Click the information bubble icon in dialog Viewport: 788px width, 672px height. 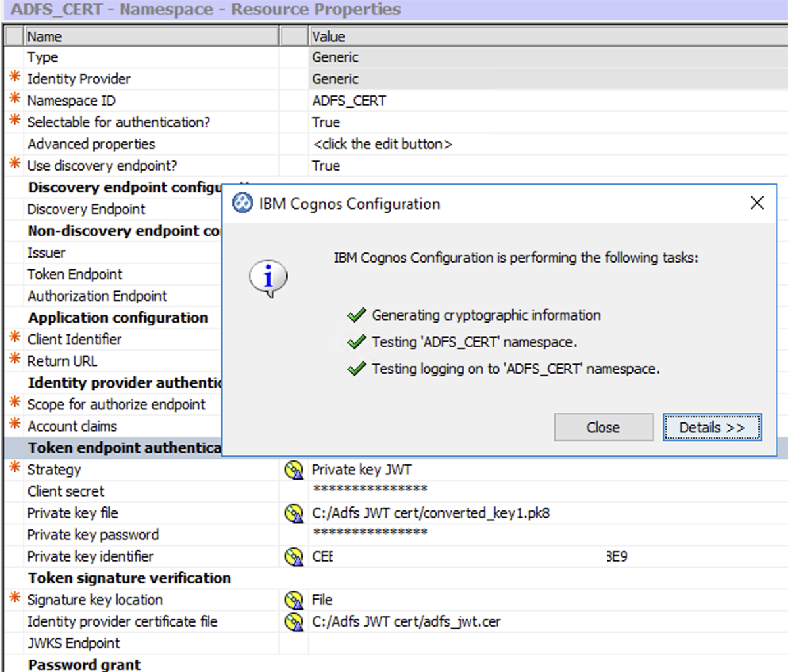[x=268, y=279]
